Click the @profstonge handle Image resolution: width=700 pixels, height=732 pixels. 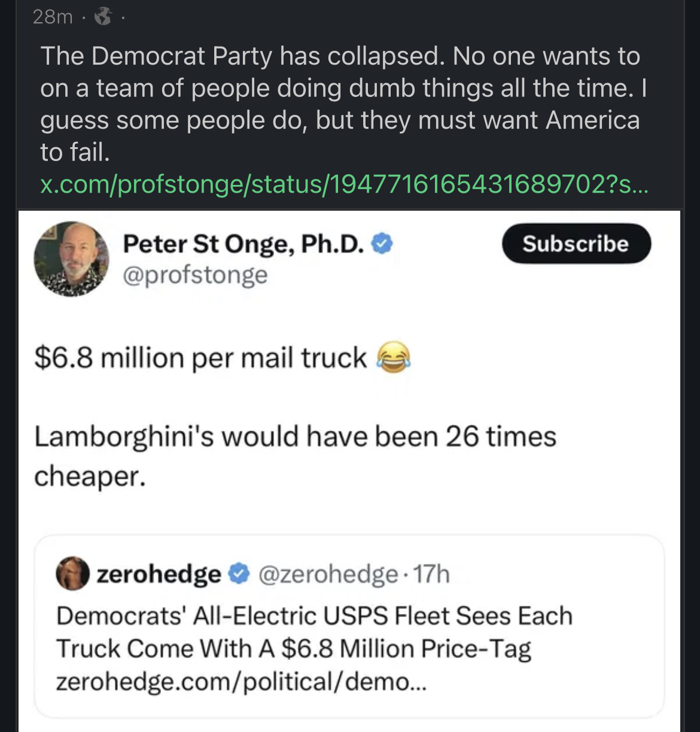[195, 275]
